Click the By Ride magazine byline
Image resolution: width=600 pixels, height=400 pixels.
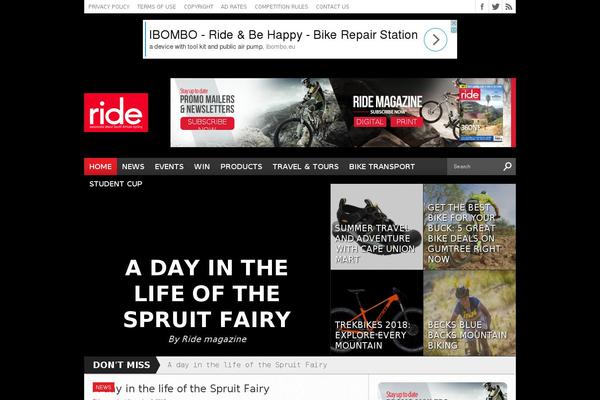click(x=207, y=339)
